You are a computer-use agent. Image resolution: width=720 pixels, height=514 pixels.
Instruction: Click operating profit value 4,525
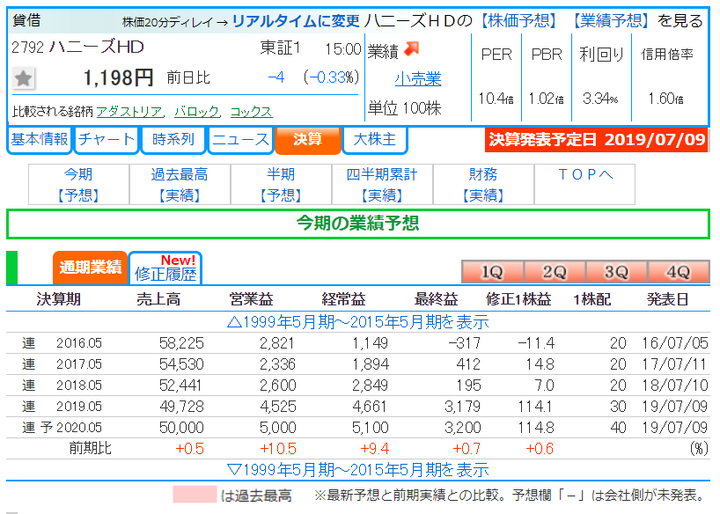click(278, 407)
